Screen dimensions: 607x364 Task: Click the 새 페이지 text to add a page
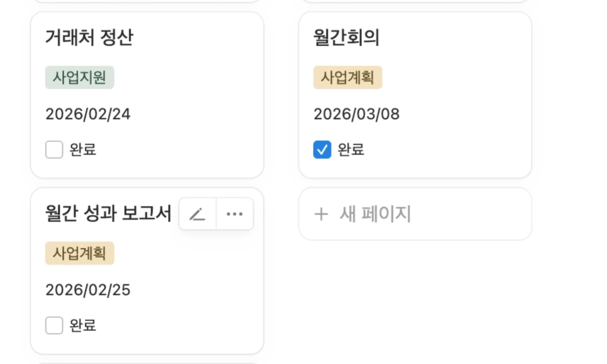click(x=375, y=214)
